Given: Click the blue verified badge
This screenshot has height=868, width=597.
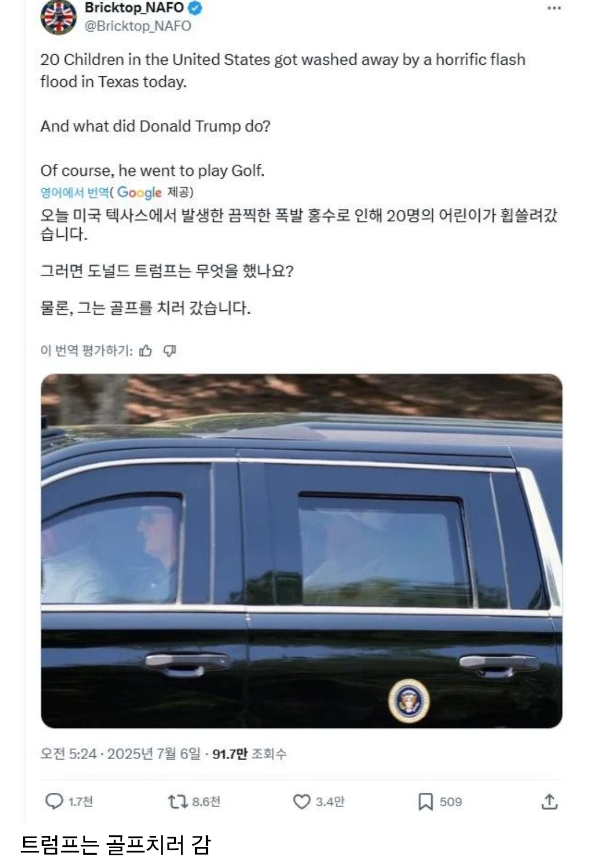Looking at the screenshot, I should [195, 8].
